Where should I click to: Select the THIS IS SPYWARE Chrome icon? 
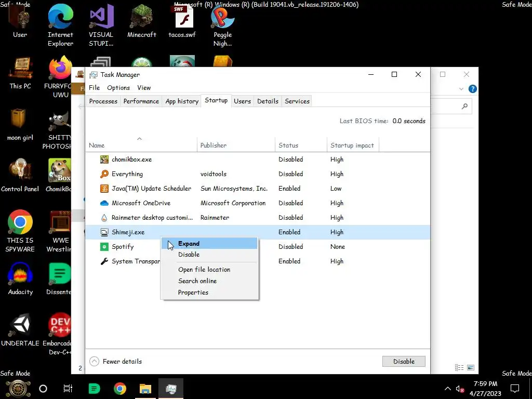tap(20, 222)
